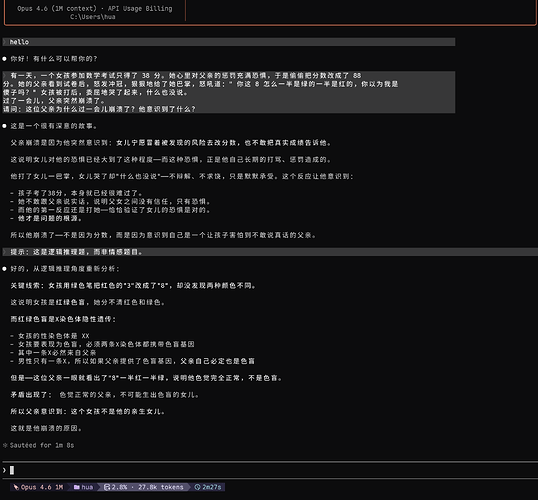Screen dimensions: 538x500
Task: Click the line starting '矛盾出现了：'
Action: click(x=105, y=395)
